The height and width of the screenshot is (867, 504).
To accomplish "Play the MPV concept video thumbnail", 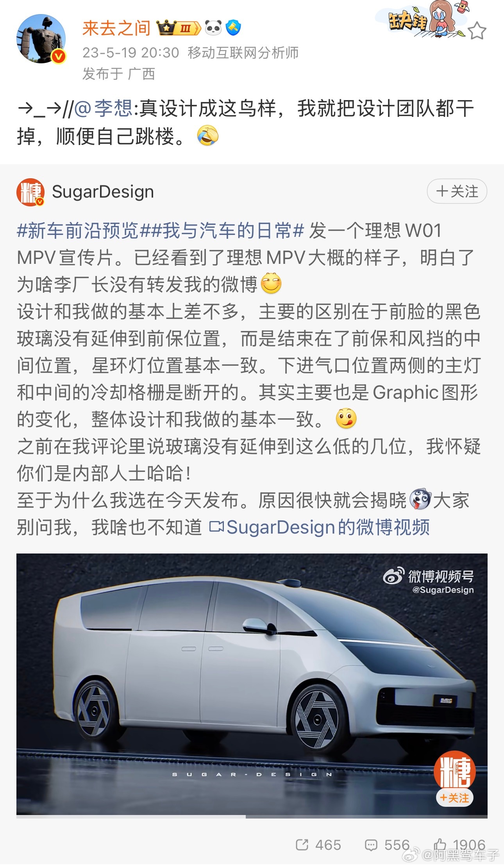I will [x=252, y=684].
